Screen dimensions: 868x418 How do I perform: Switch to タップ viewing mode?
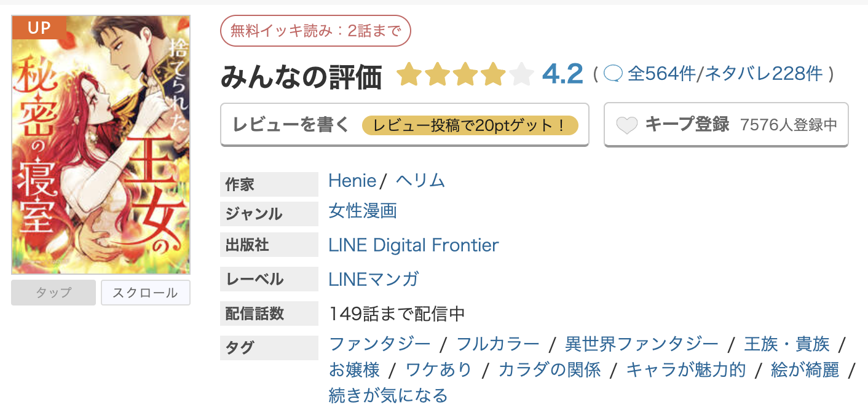click(53, 293)
